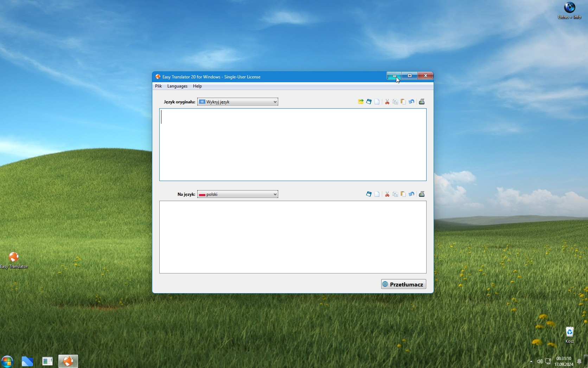This screenshot has height=368, width=588.
Task: Open the taskbar window-preview app icon
Action: (x=47, y=361)
